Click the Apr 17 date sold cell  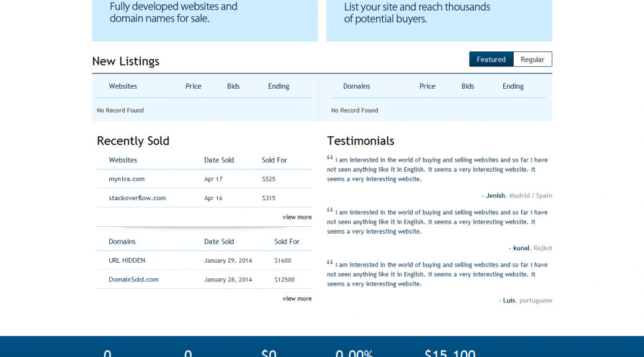(x=213, y=179)
